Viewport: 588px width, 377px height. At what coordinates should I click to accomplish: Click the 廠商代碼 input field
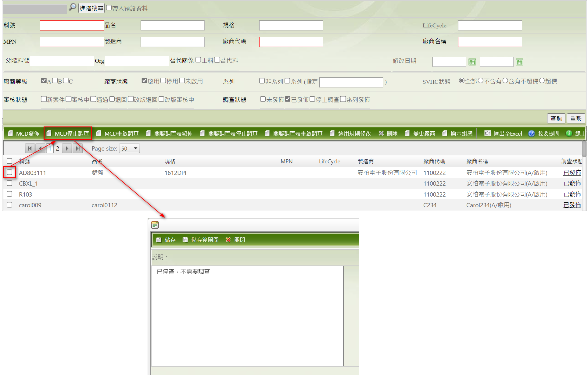291,42
